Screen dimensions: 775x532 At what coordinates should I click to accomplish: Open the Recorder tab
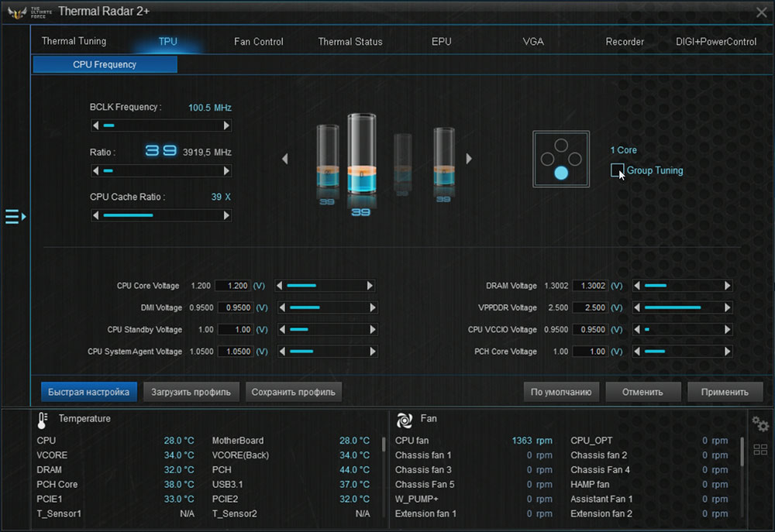coord(625,42)
